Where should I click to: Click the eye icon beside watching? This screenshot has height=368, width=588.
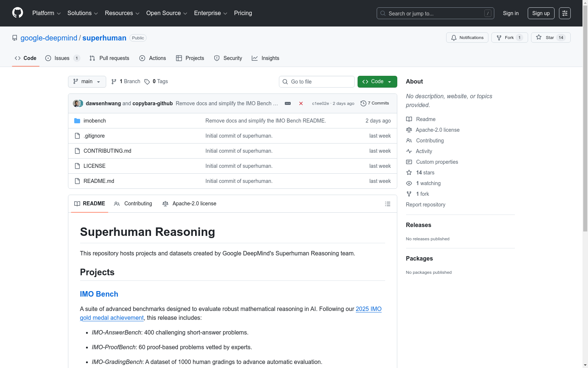coord(409,183)
